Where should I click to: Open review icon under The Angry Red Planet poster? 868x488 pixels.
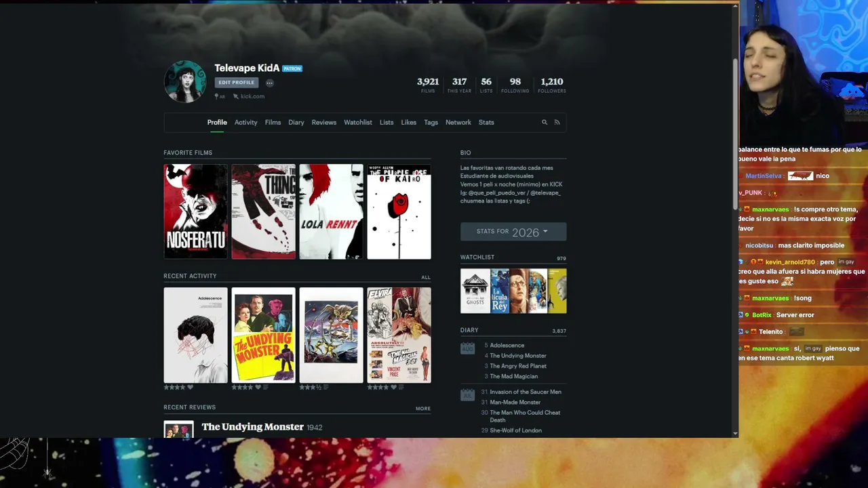coord(326,388)
